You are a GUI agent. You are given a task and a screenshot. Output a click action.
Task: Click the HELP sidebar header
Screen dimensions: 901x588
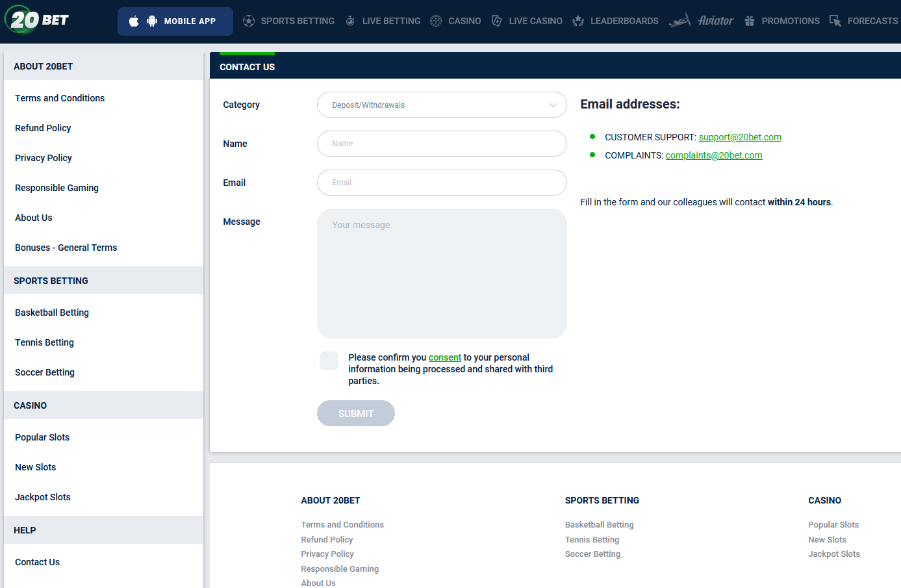[104, 530]
